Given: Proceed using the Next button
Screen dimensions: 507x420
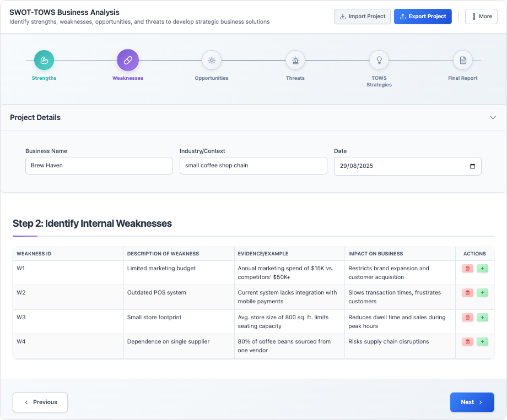Looking at the screenshot, I should tap(472, 402).
